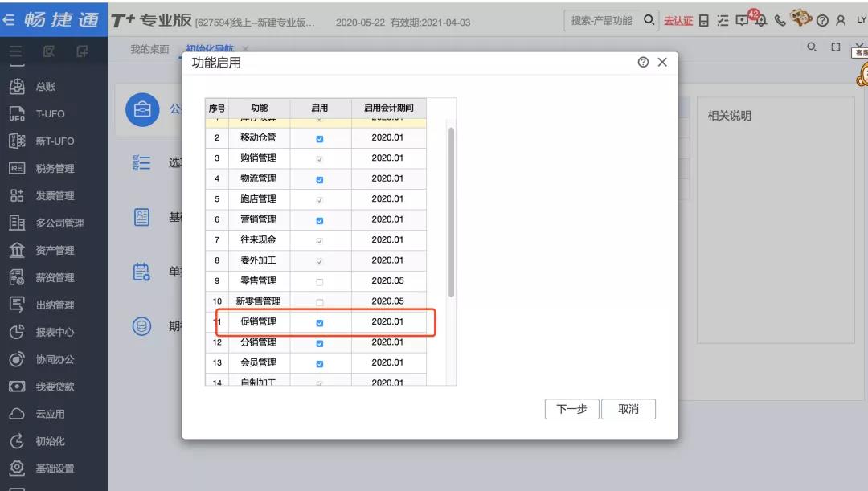Enable the 零售管理 checkbox

[320, 282]
